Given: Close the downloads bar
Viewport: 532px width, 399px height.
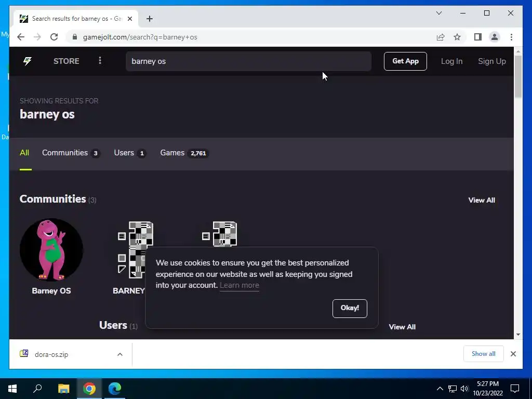Looking at the screenshot, I should (x=513, y=354).
